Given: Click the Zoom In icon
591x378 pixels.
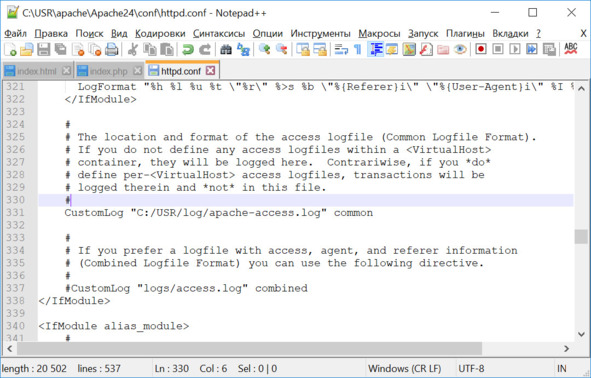Looking at the screenshot, I should click(264, 49).
